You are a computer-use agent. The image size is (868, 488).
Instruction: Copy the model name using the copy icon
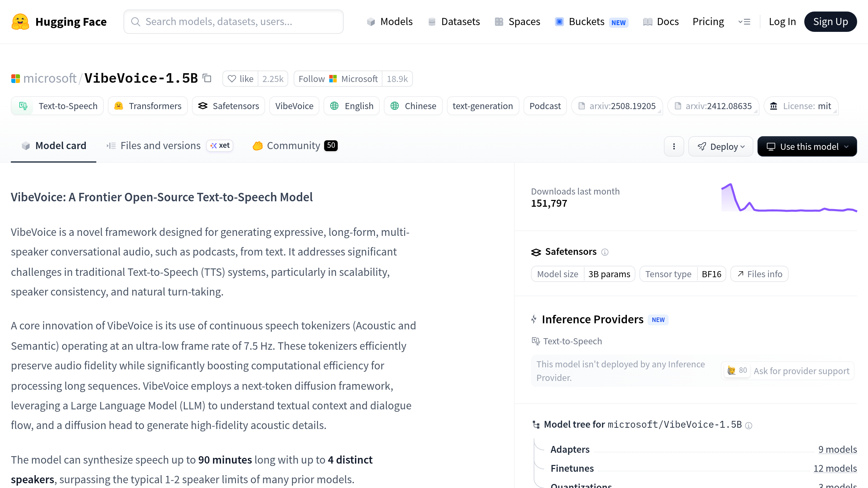point(207,78)
